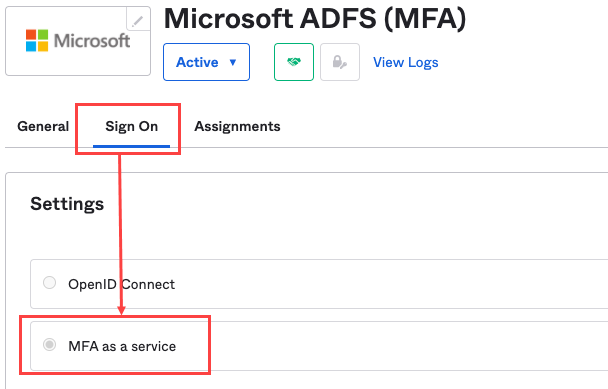Click the MFA as a service label
The image size is (608, 389).
[122, 346]
